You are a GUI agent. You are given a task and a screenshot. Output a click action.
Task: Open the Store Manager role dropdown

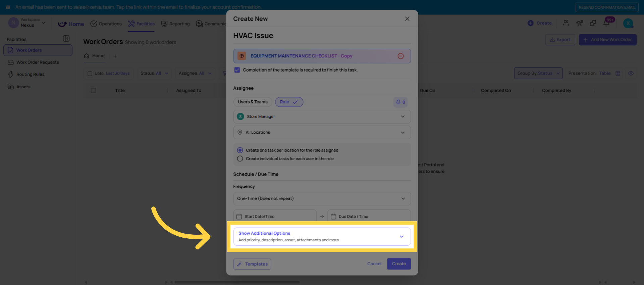(322, 116)
